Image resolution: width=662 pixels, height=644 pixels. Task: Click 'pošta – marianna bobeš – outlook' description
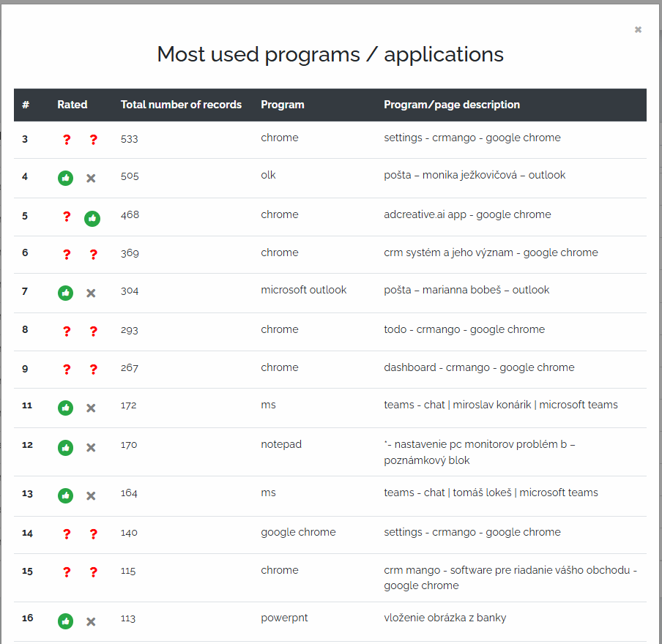tap(466, 290)
